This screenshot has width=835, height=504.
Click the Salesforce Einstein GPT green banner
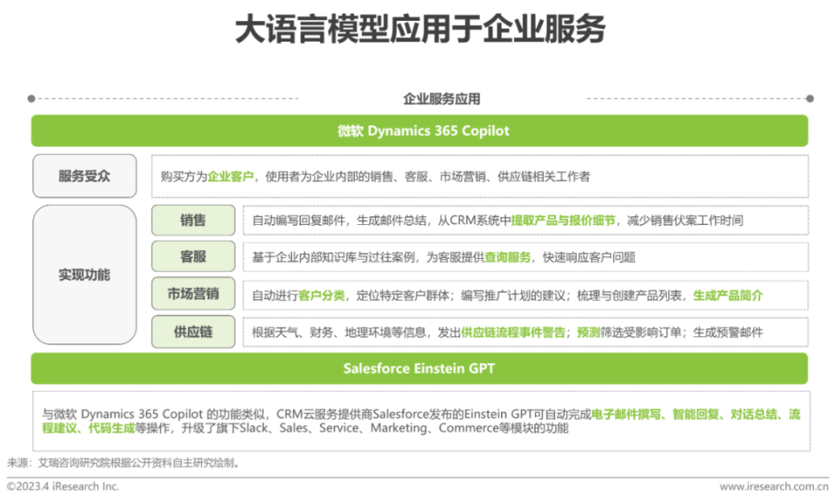[419, 368]
